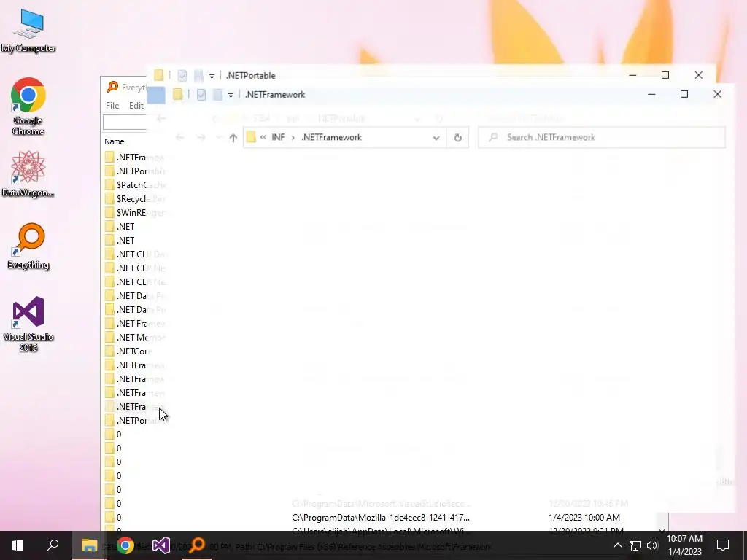747x560 pixels.
Task: Open the My Computer desktop icon
Action: (28, 31)
